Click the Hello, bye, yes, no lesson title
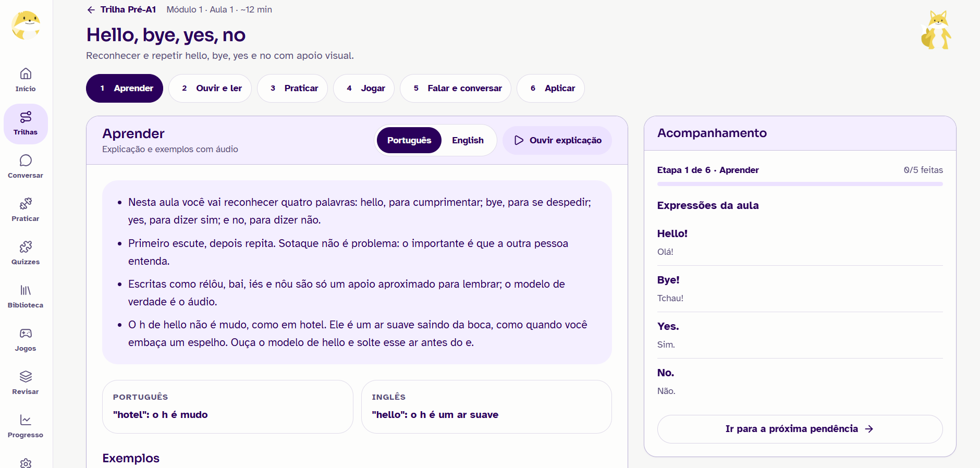This screenshot has width=980, height=468. 166,35
